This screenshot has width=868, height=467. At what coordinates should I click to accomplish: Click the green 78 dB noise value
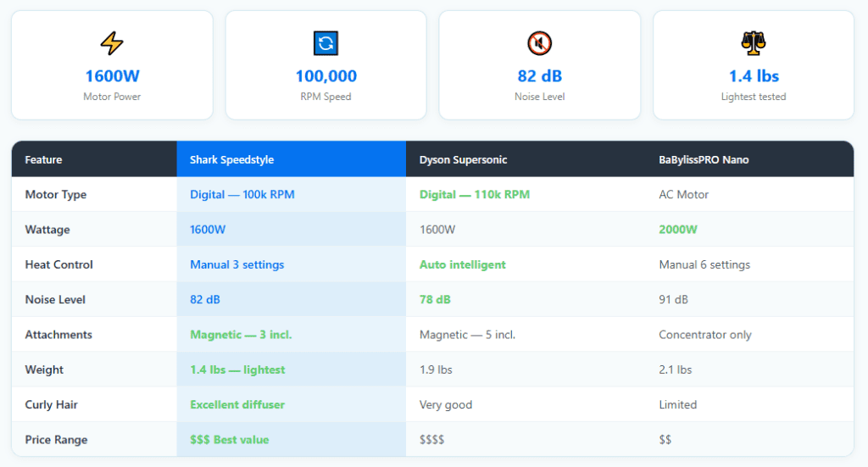tap(435, 299)
